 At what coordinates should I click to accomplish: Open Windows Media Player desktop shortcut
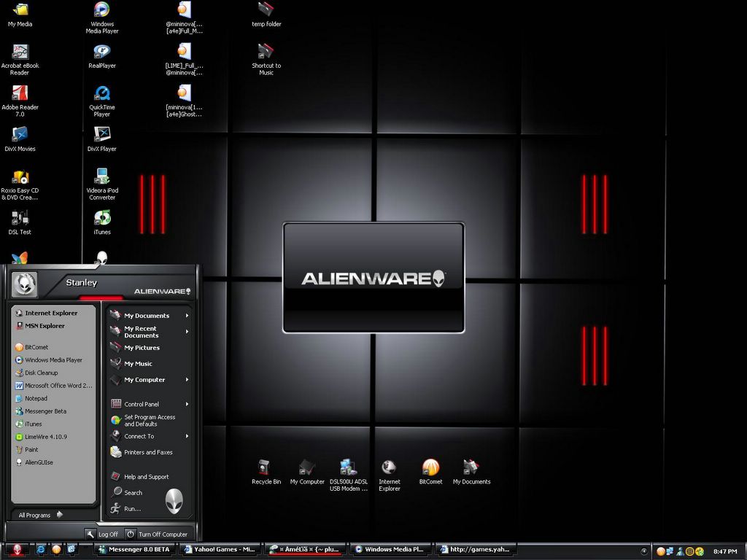[102, 17]
